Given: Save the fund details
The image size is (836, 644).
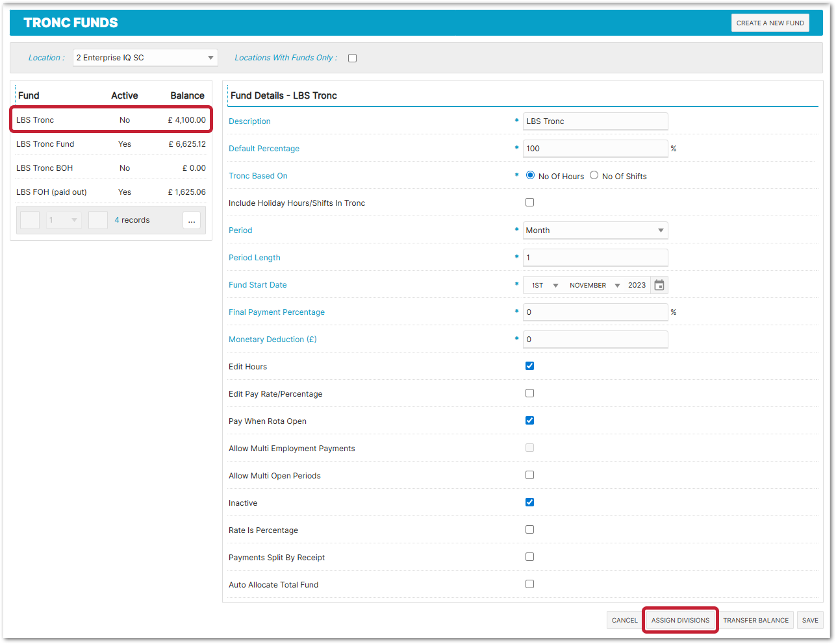Looking at the screenshot, I should point(810,621).
